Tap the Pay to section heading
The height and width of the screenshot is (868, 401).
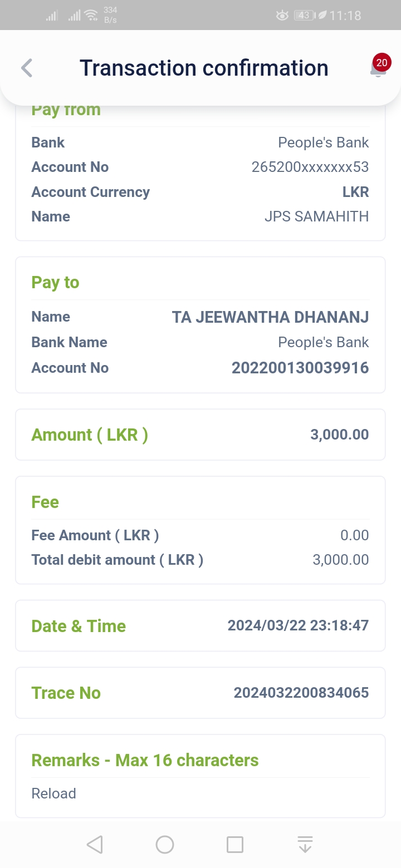[x=55, y=283]
